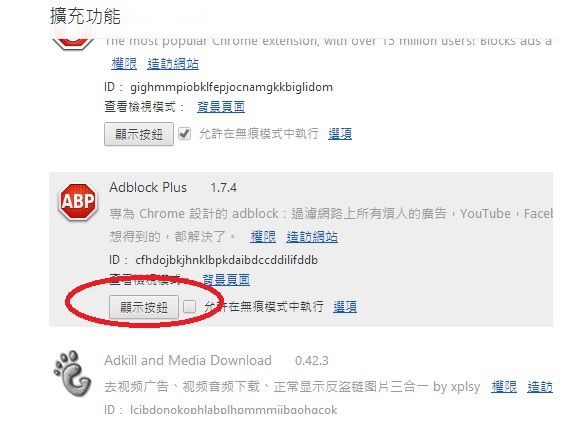Click 造訪網站 link for Adblock Plus
The height and width of the screenshot is (436, 563).
(x=312, y=237)
